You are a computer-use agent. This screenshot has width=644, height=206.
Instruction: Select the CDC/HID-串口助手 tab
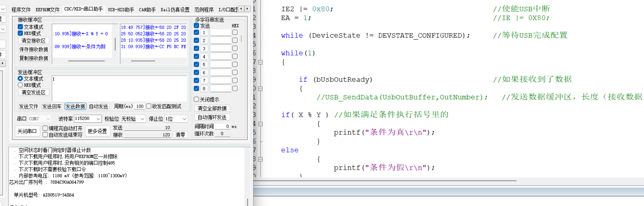tap(83, 9)
